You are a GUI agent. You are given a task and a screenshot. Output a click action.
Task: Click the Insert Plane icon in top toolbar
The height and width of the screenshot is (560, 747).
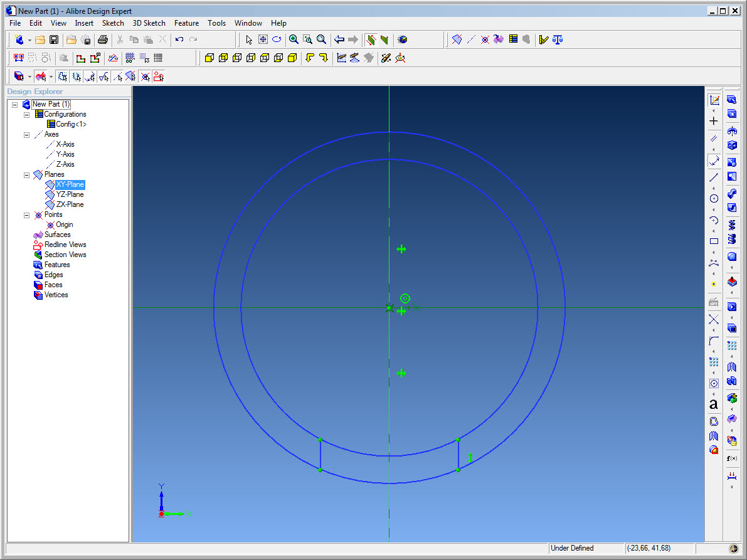(457, 40)
